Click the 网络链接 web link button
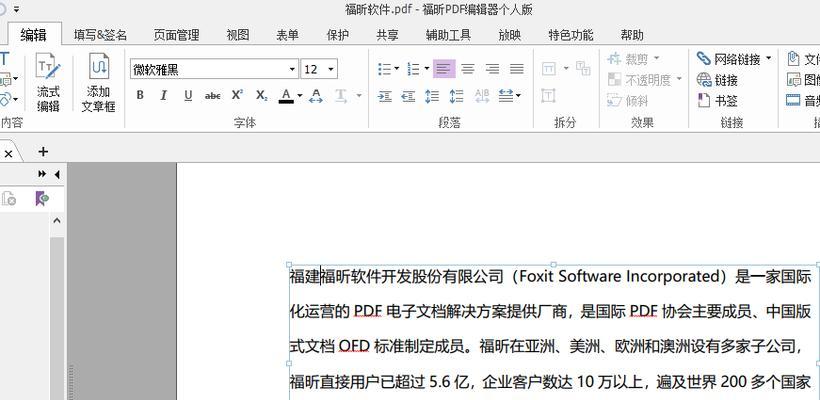 (x=728, y=59)
